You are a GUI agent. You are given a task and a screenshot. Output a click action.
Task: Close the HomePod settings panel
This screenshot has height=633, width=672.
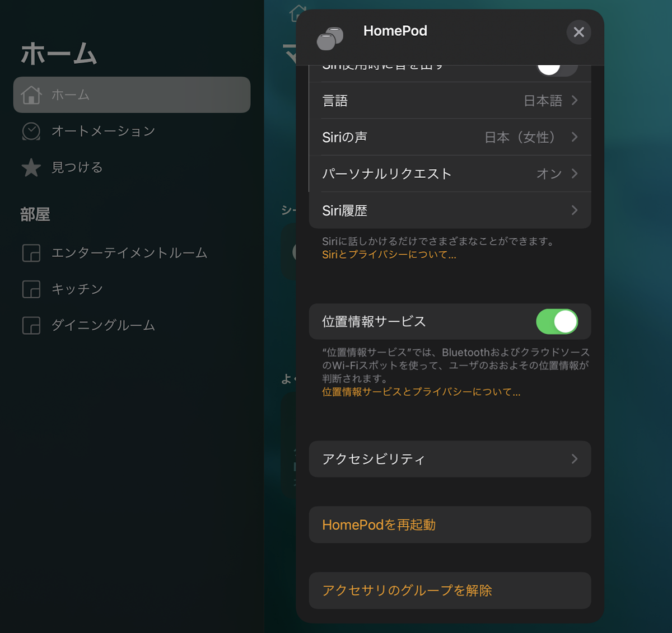(x=579, y=32)
